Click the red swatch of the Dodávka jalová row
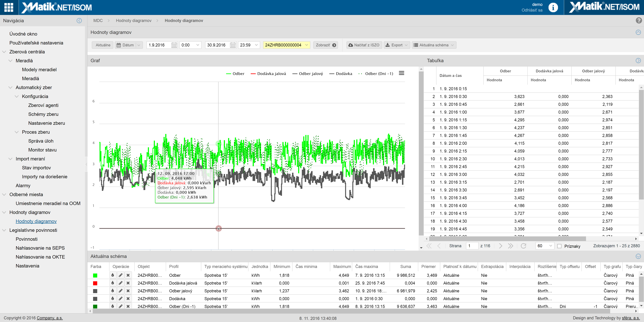Screen dimensions: 644x322 coord(95,283)
